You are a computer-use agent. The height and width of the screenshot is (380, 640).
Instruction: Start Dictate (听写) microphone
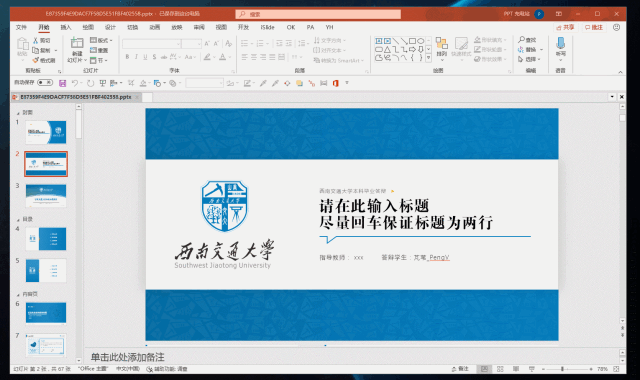[561, 47]
